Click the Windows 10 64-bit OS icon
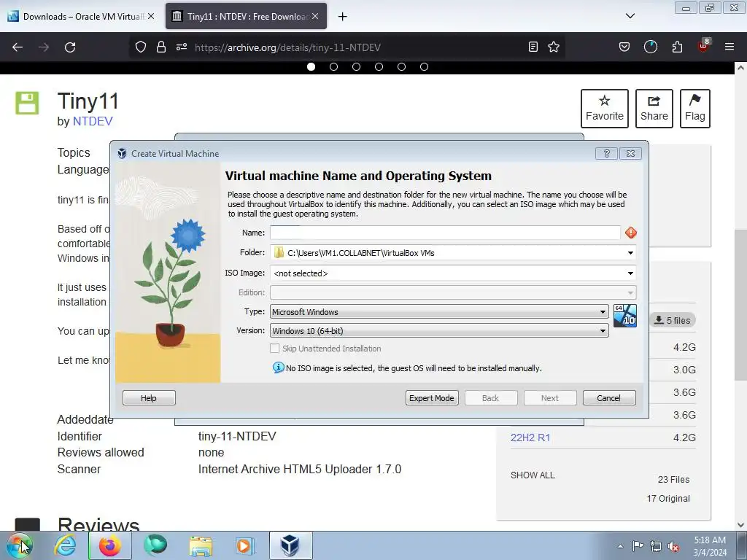The height and width of the screenshot is (560, 747). 624,316
